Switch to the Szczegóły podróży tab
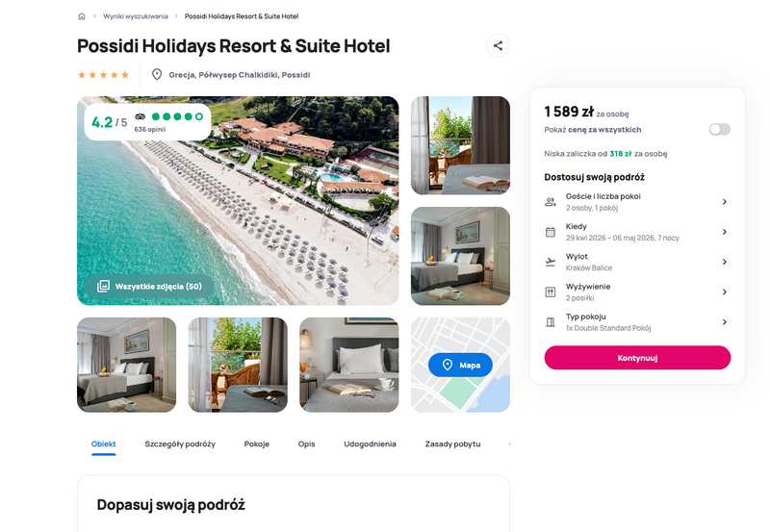Screen dimensions: 770x532 point(180,443)
